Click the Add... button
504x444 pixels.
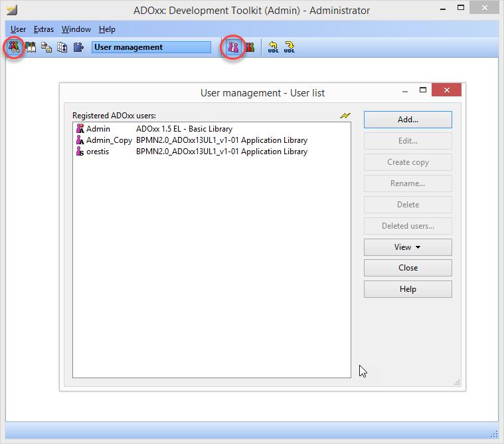pos(408,120)
